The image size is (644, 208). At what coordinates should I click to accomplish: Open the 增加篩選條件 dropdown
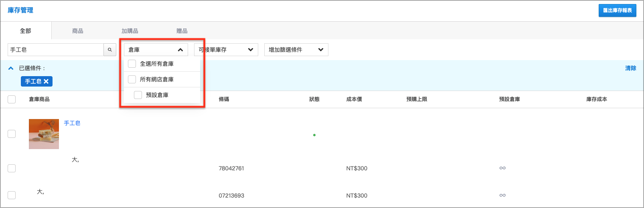click(x=296, y=50)
